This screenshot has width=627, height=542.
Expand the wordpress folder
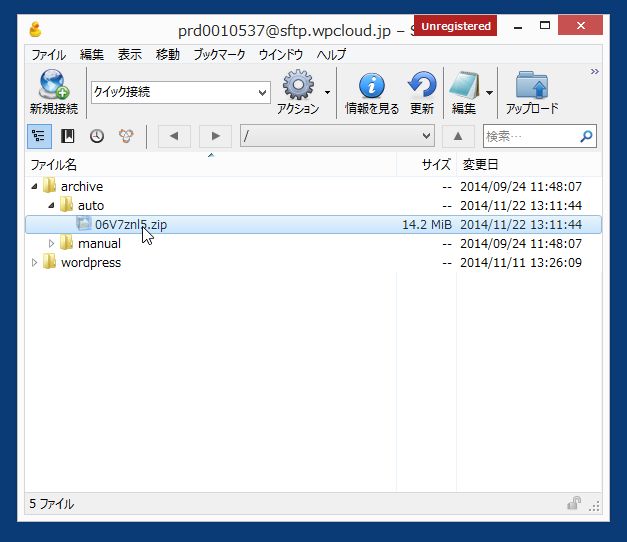tap(35, 262)
